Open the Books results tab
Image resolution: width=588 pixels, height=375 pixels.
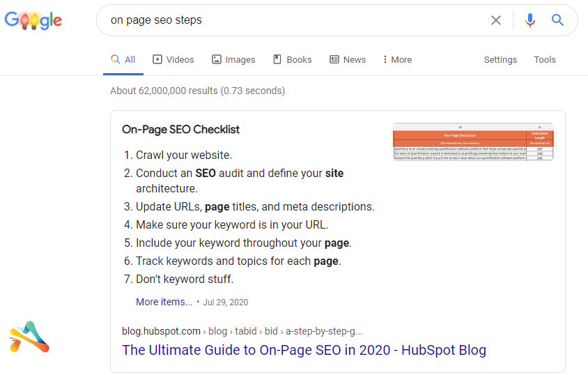293,59
